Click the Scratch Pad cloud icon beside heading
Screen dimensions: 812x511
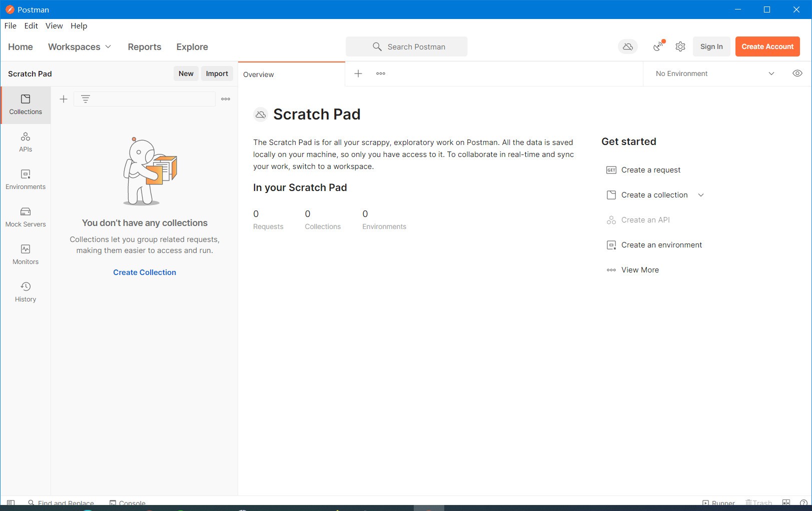click(x=261, y=114)
